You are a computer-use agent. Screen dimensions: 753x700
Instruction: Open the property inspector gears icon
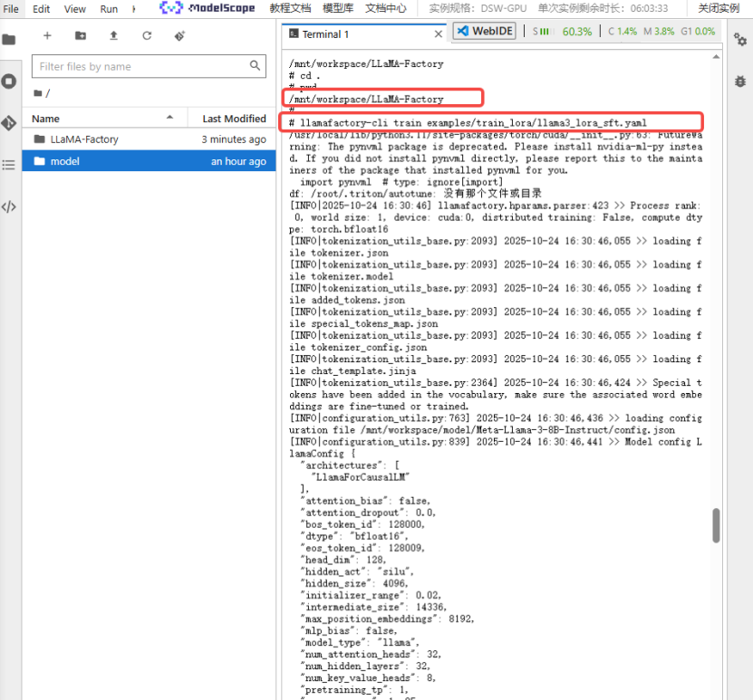click(x=740, y=39)
